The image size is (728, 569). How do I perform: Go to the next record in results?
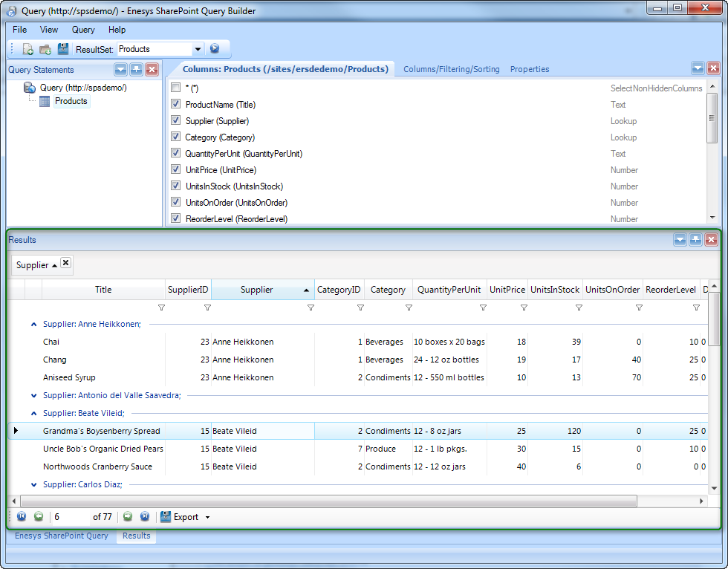coord(128,517)
